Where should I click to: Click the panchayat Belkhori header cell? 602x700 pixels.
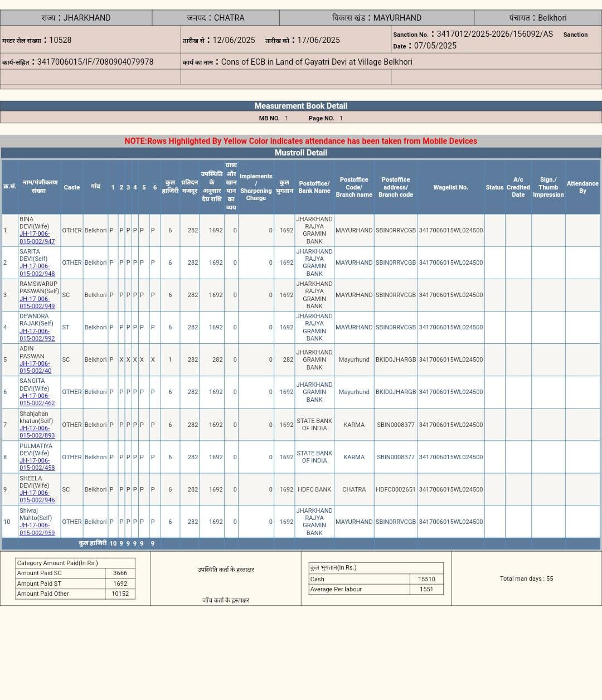(538, 18)
